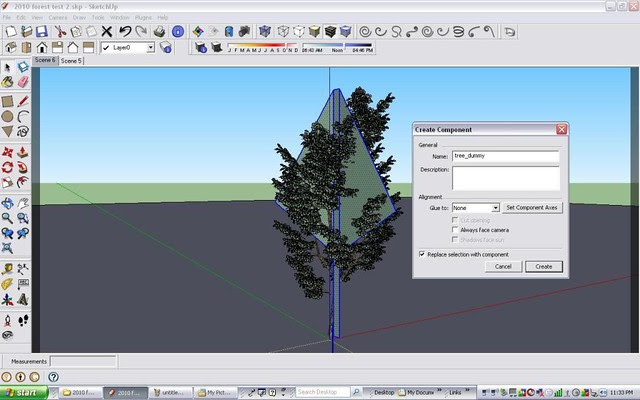Switch to Wireframe face style

(283, 31)
